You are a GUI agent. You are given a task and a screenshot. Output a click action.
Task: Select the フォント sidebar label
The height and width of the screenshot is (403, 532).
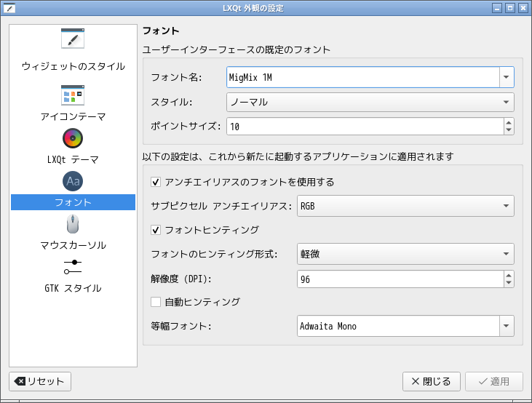coord(73,202)
